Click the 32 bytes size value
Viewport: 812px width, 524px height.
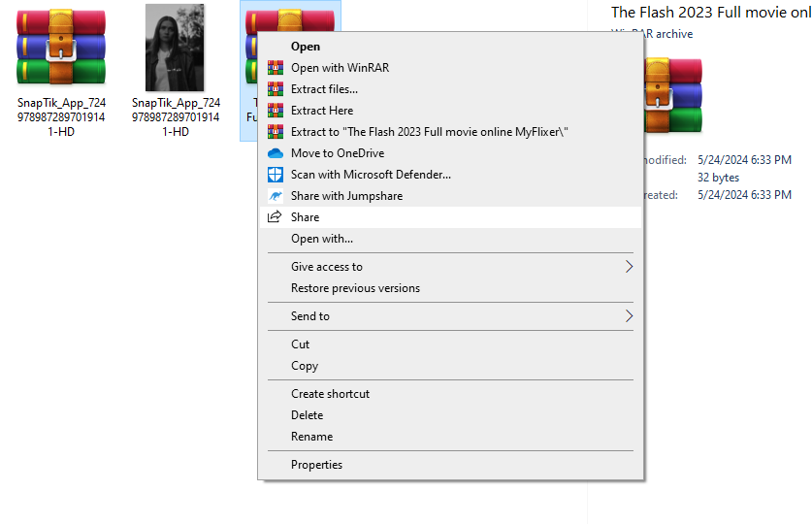pos(718,177)
